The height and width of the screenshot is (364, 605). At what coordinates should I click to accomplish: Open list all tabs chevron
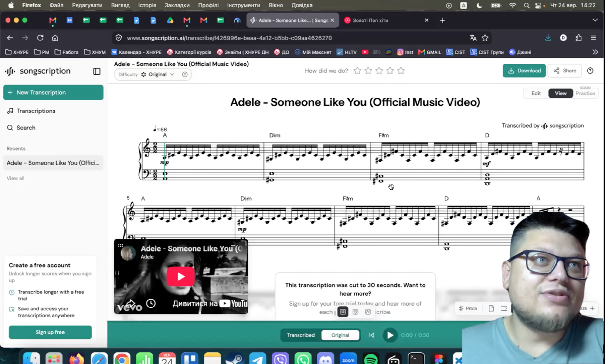click(595, 20)
